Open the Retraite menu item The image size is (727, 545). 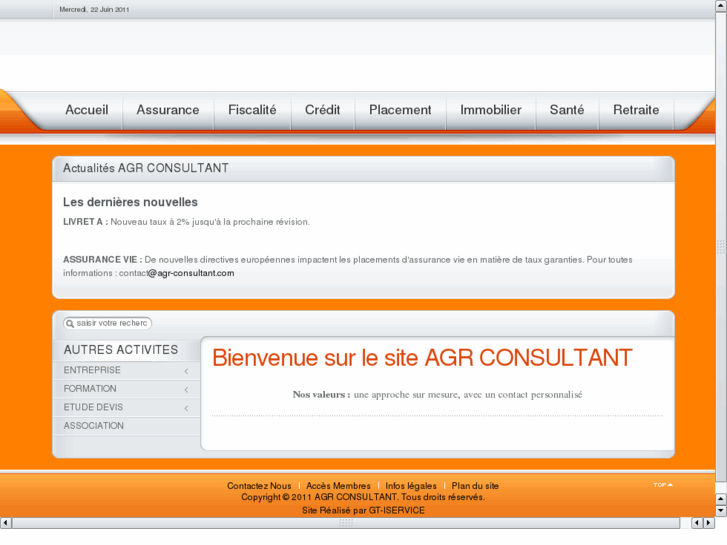(636, 110)
